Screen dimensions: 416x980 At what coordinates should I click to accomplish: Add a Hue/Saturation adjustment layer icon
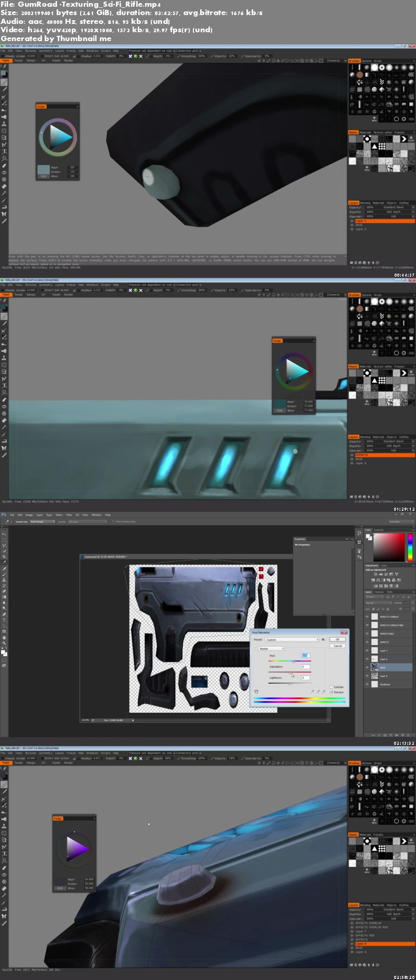click(x=373, y=580)
